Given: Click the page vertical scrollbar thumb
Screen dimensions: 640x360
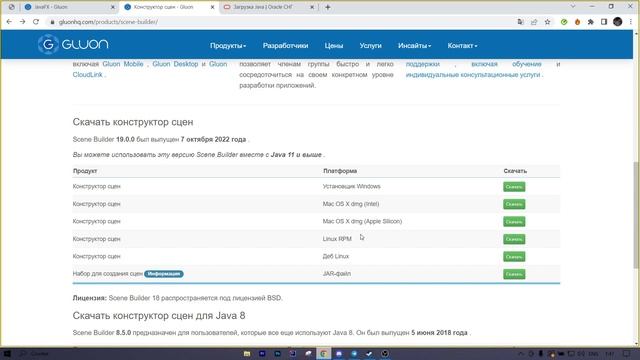Looking at the screenshot, I should (x=636, y=215).
